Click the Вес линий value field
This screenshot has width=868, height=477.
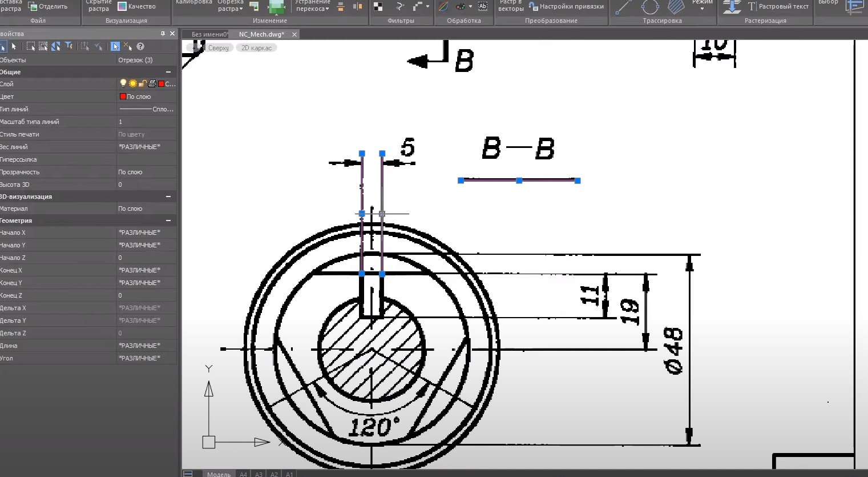click(146, 147)
